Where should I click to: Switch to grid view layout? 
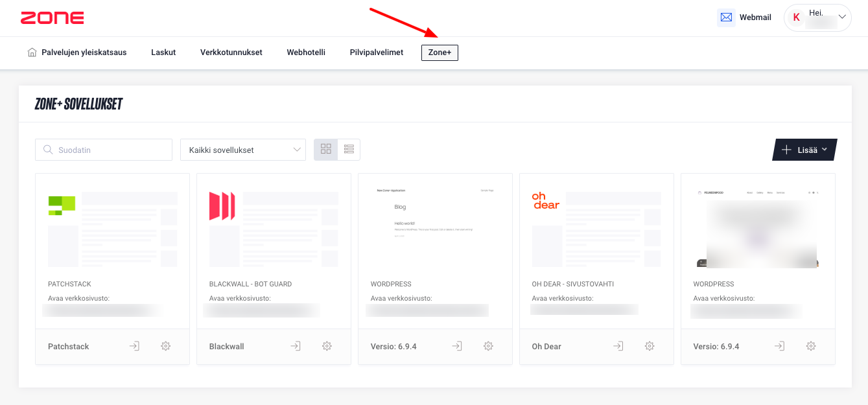pos(326,150)
